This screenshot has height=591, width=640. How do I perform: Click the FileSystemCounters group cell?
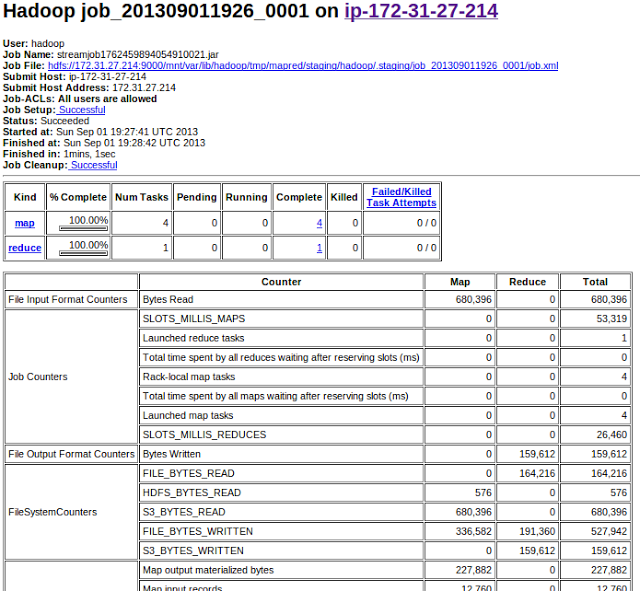71,512
